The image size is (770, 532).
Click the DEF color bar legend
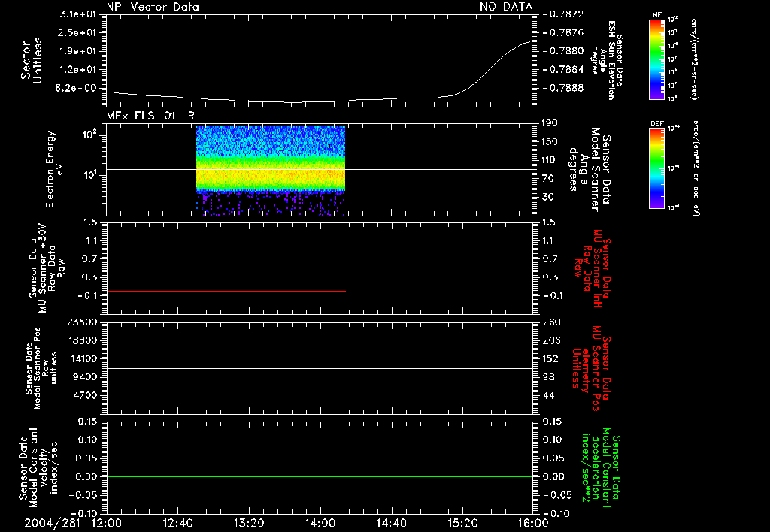click(x=657, y=168)
